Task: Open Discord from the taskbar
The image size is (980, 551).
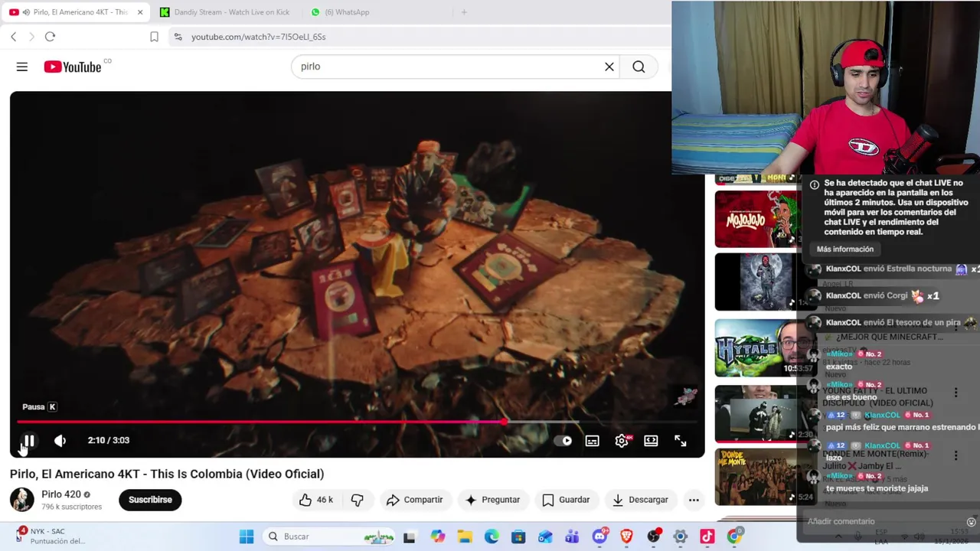Action: (599, 536)
